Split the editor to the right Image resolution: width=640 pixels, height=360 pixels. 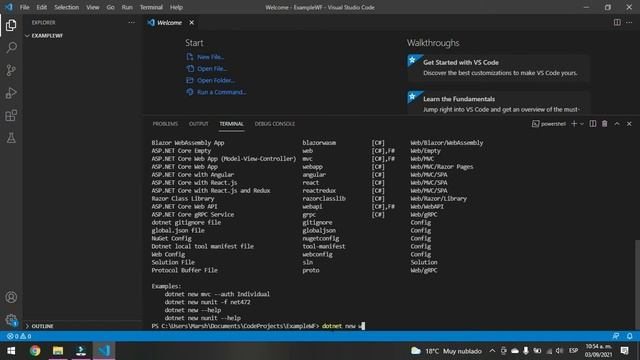(617, 22)
